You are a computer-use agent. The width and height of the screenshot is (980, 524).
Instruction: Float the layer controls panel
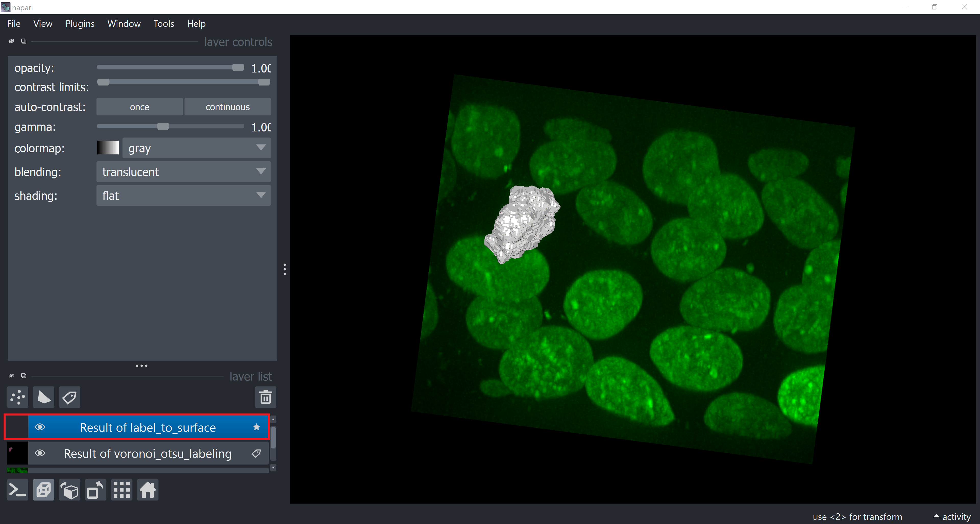pyautogui.click(x=23, y=41)
